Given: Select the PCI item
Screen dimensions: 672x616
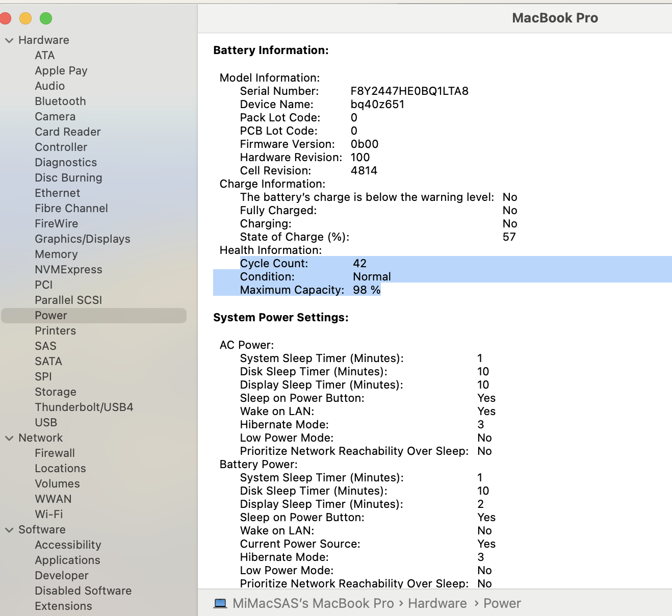Looking at the screenshot, I should [44, 285].
